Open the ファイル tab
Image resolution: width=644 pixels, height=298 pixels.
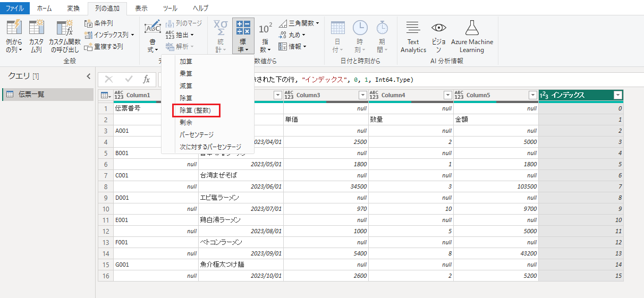15,8
